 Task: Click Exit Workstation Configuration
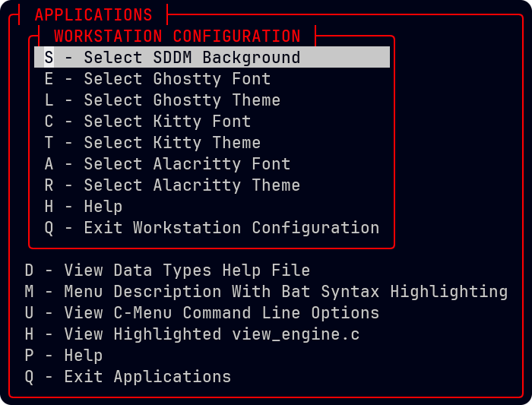click(231, 228)
